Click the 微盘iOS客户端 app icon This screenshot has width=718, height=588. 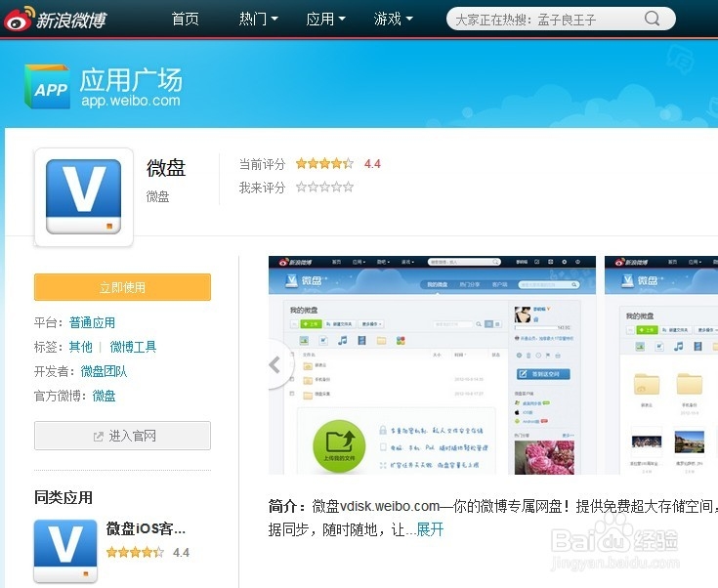[x=65, y=551]
